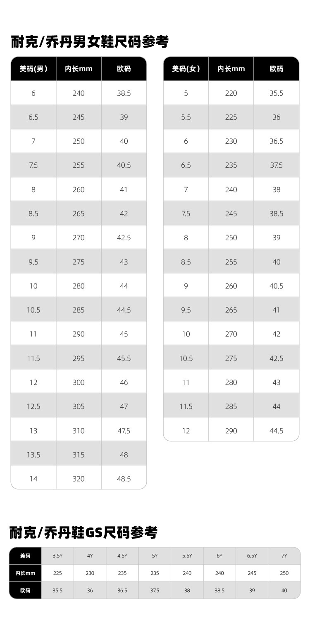Select the 3.5Y size in GS table
The image size is (310, 644).
click(x=57, y=556)
